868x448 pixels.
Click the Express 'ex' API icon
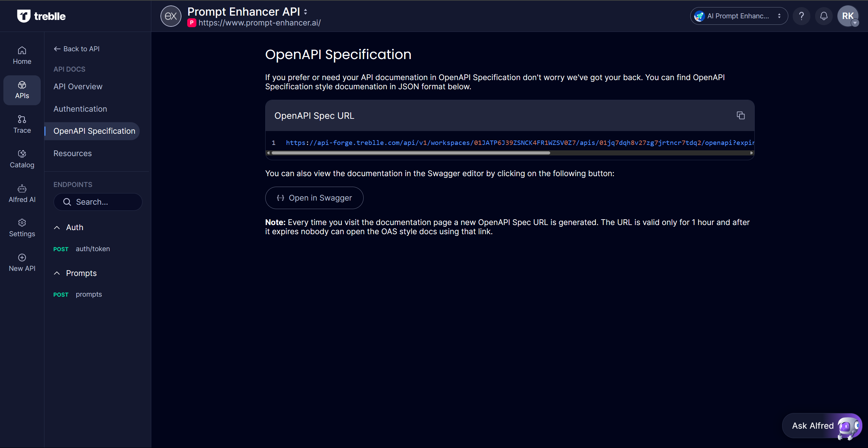click(171, 16)
